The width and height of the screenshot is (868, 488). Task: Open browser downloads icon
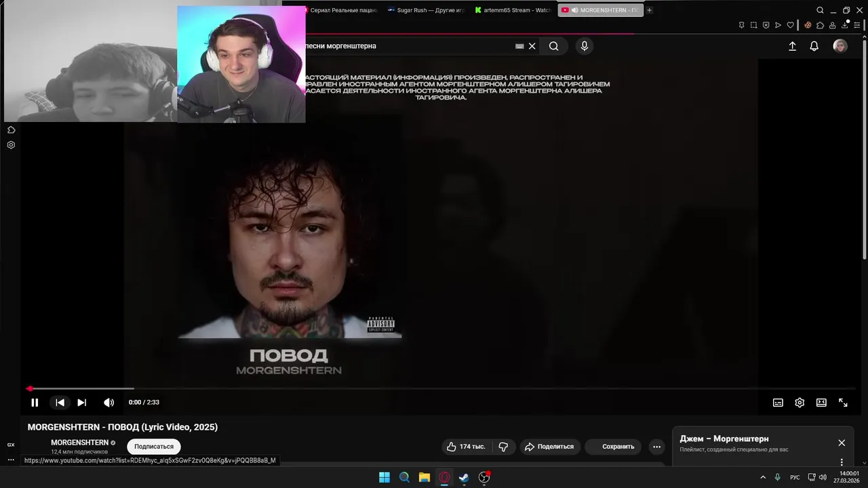845,25
